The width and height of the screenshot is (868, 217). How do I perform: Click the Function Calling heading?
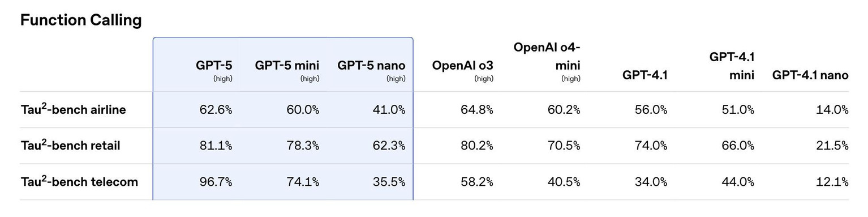pyautogui.click(x=81, y=20)
